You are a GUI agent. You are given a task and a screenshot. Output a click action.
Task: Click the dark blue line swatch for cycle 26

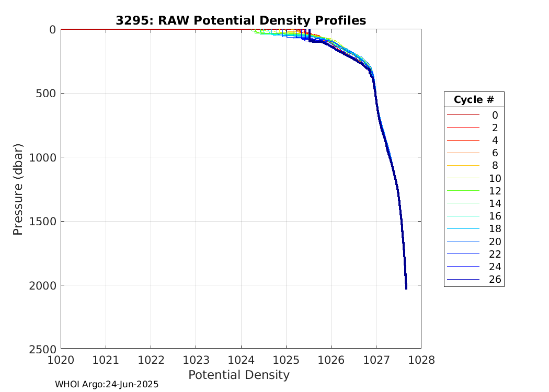click(463, 279)
